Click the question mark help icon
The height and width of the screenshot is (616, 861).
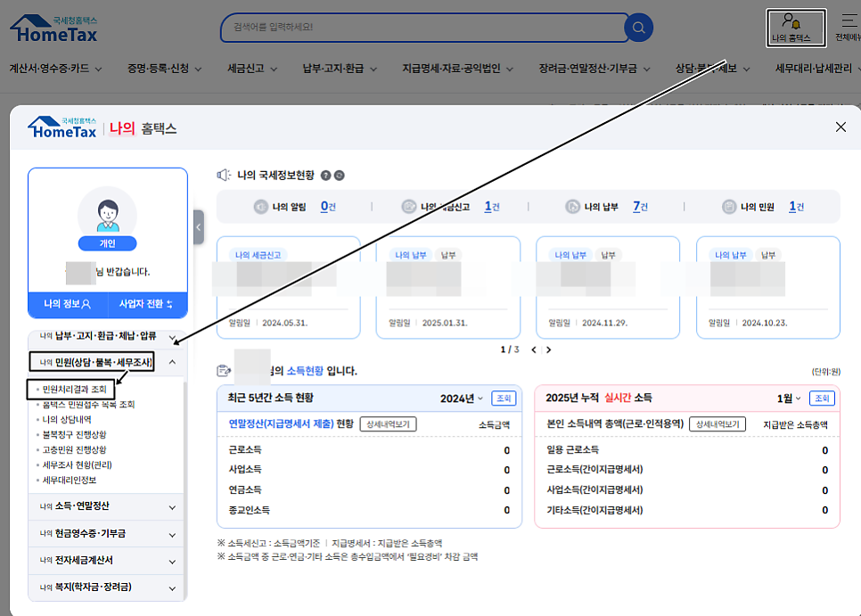[x=325, y=176]
